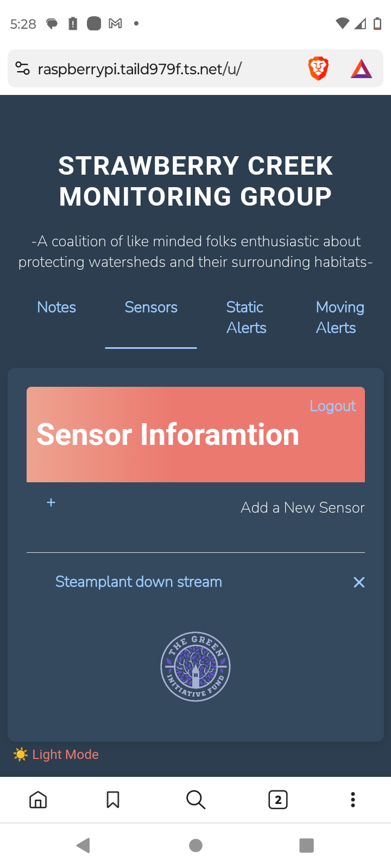
Task: Tap the site settings icon in address bar
Action: 22,69
